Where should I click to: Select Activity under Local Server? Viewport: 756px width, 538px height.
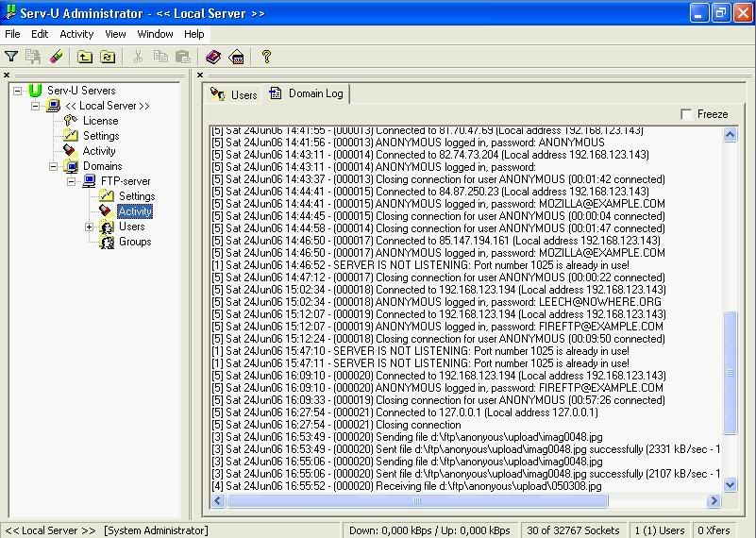[98, 151]
